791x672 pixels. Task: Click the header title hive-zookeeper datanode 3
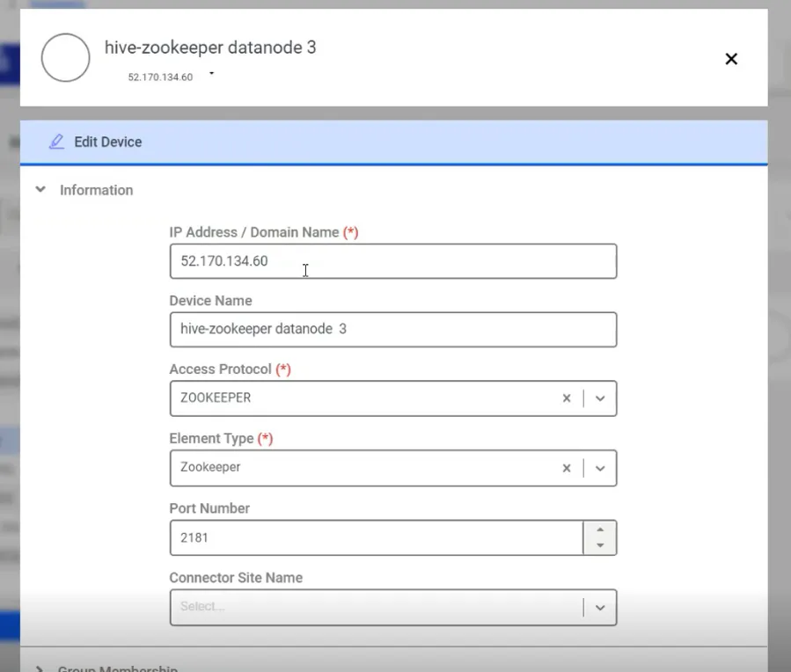[210, 47]
